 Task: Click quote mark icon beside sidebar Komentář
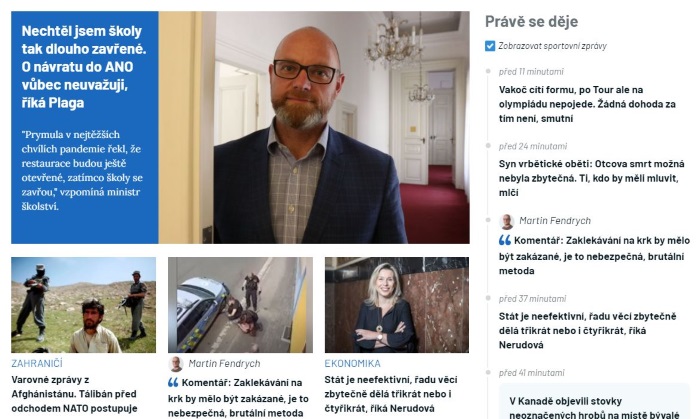[x=505, y=241]
